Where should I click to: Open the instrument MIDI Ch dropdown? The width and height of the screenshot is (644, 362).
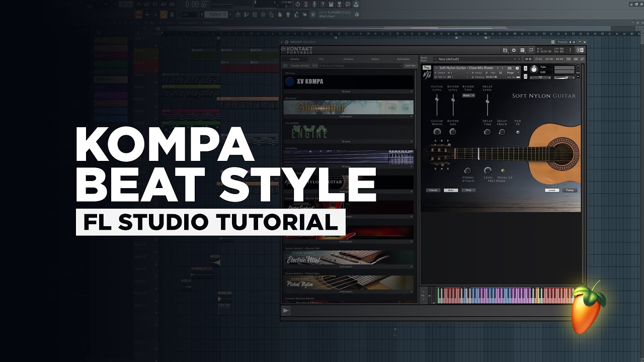[x=451, y=77]
